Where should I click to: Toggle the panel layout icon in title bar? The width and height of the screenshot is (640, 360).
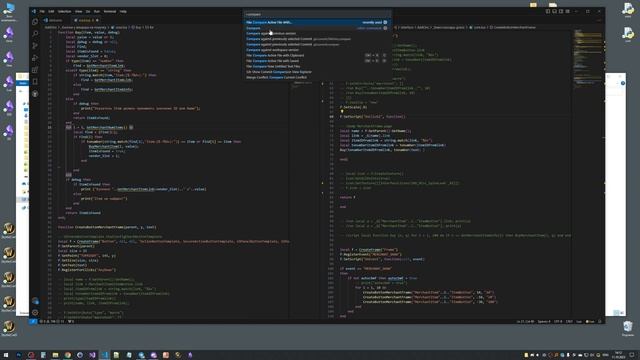coord(554,11)
